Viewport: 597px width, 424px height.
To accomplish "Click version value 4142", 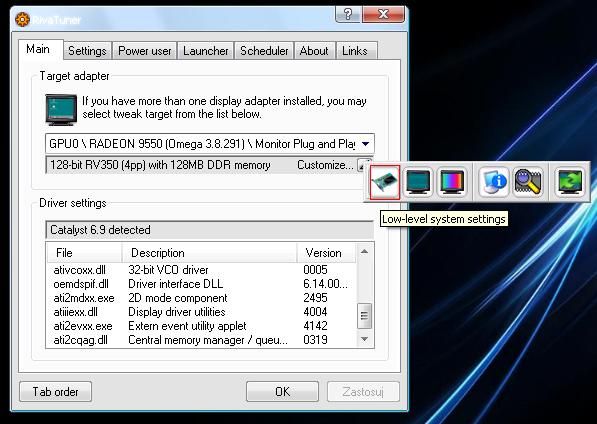I will coord(315,326).
